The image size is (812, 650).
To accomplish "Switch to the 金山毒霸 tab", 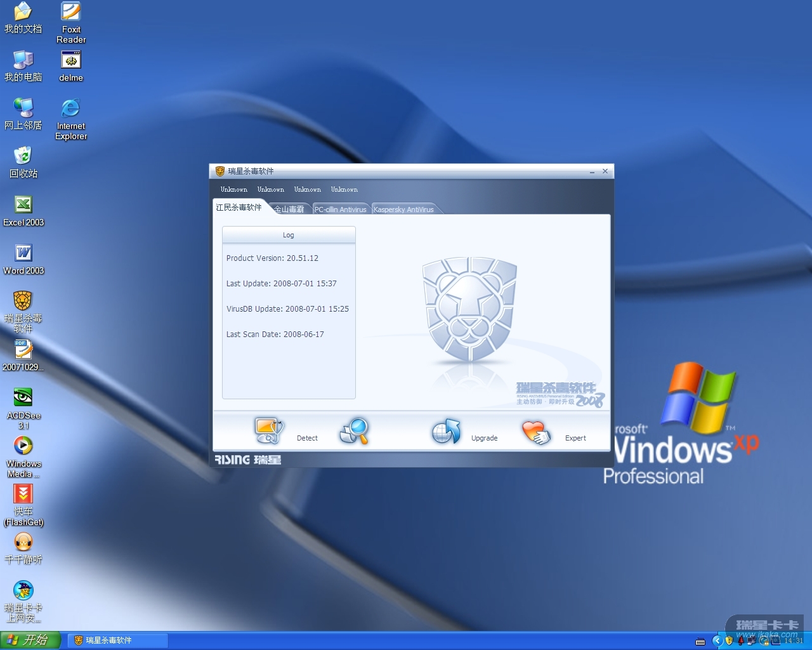I will (289, 209).
